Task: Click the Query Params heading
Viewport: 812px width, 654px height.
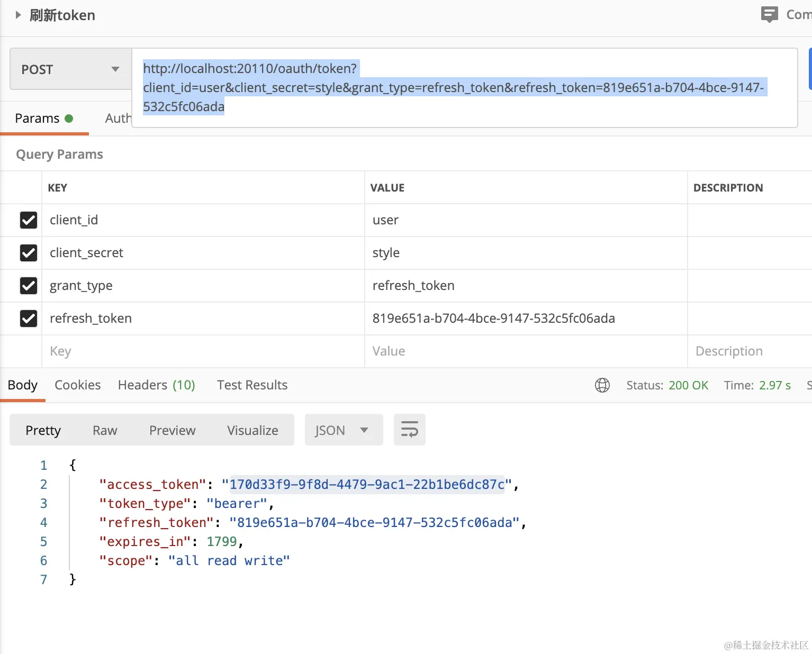Action: (60, 155)
